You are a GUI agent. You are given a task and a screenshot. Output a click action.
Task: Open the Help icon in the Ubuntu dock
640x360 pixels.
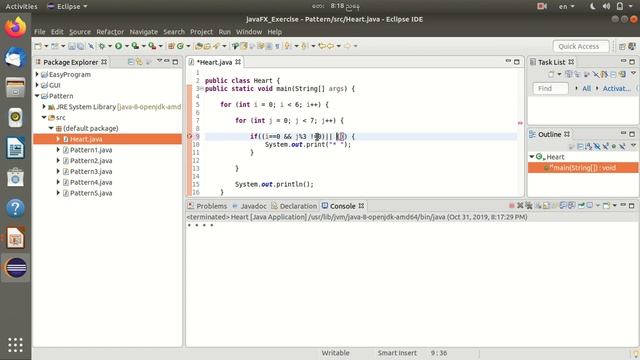coord(16,208)
